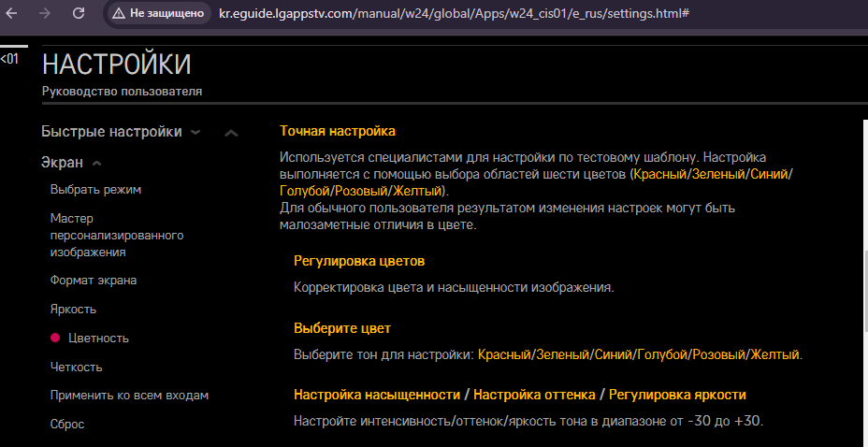The width and height of the screenshot is (868, 447).
Task: Reload the page with the refresh icon
Action: pos(79,14)
